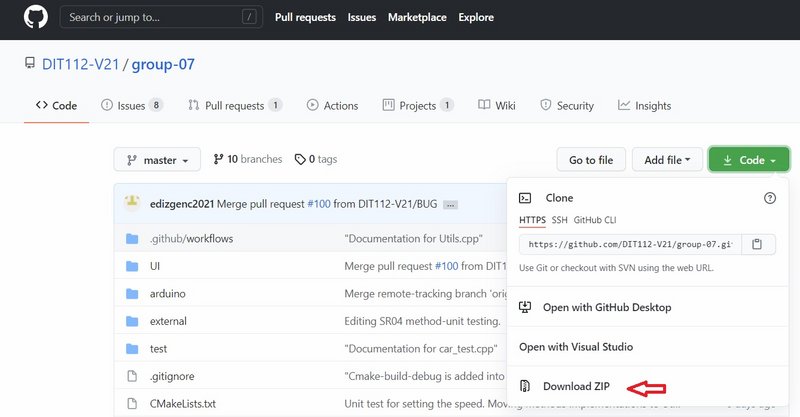The image size is (800, 417).
Task: Open the repository Pull requests tab
Action: [235, 106]
